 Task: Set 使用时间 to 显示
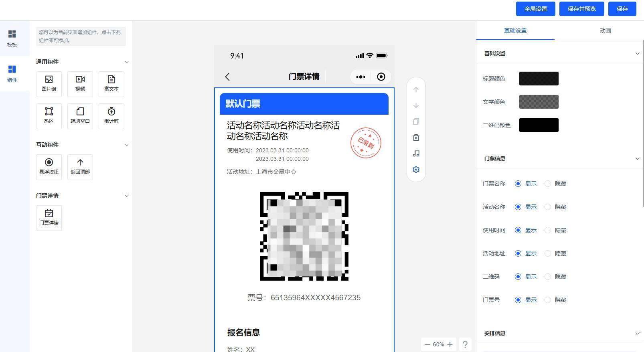[x=526, y=230]
